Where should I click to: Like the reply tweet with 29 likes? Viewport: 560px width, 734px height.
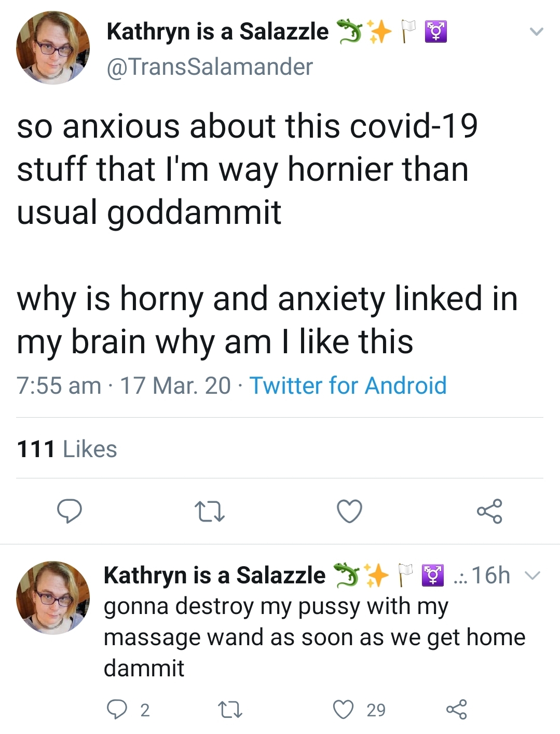point(359,710)
